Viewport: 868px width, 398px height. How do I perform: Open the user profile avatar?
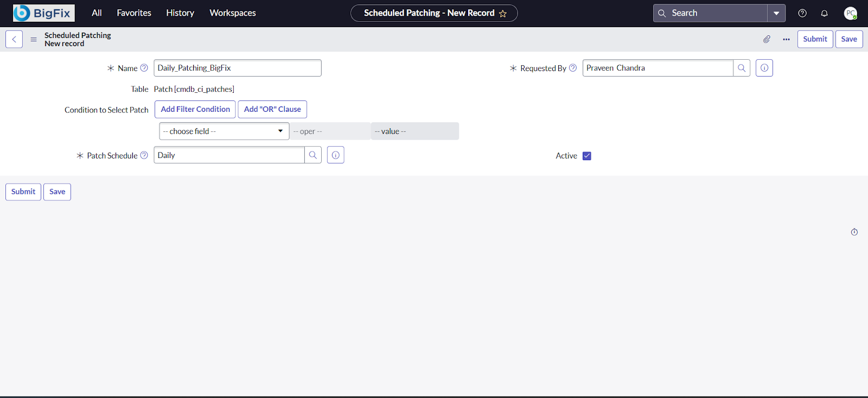tap(850, 13)
